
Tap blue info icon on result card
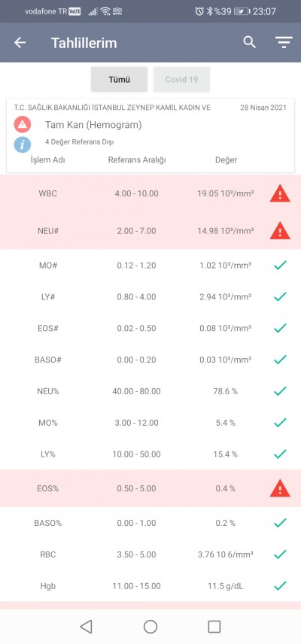tap(23, 144)
